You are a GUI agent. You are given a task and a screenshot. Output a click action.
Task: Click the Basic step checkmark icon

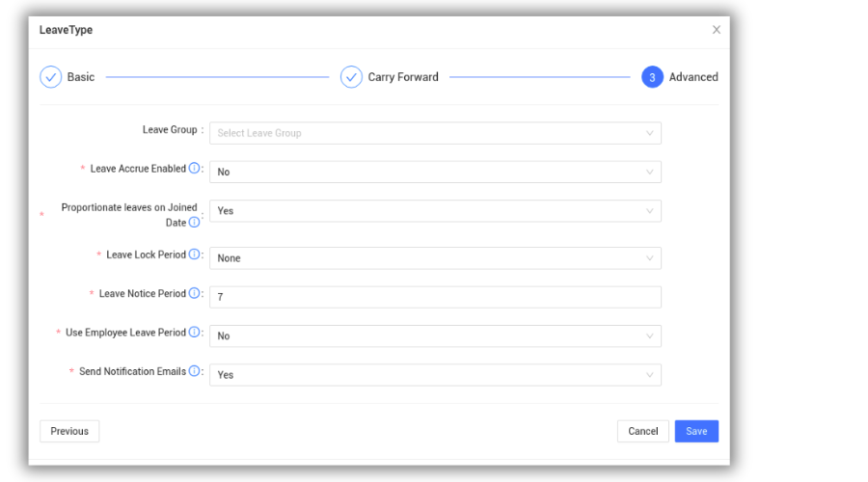click(50, 77)
